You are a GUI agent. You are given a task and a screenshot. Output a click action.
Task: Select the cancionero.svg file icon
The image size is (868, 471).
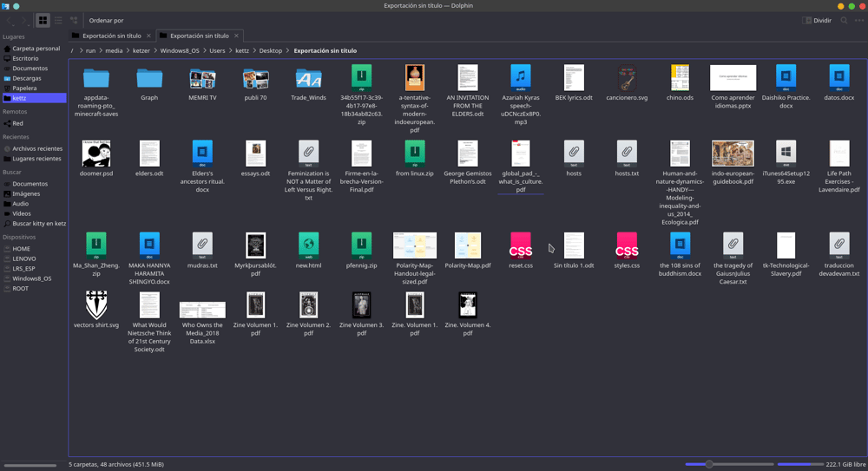coord(627,78)
